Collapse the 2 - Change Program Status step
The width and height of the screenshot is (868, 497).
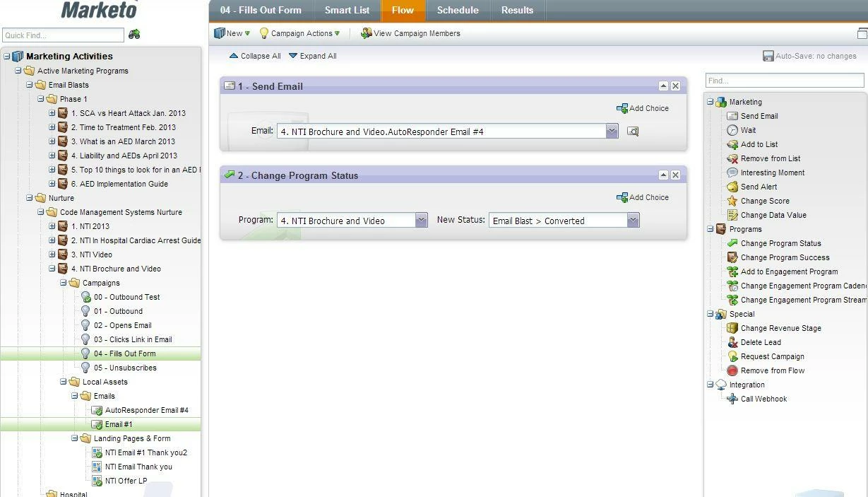pos(663,175)
